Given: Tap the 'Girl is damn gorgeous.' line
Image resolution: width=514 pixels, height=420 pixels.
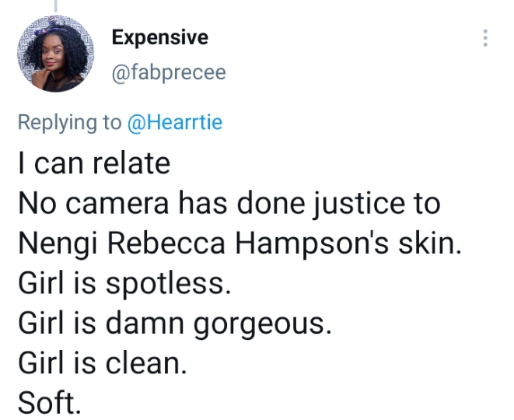Looking at the screenshot, I should click(175, 324).
